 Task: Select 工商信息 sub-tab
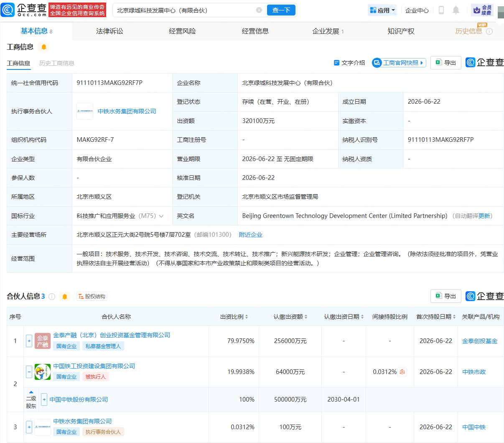[x=18, y=63]
